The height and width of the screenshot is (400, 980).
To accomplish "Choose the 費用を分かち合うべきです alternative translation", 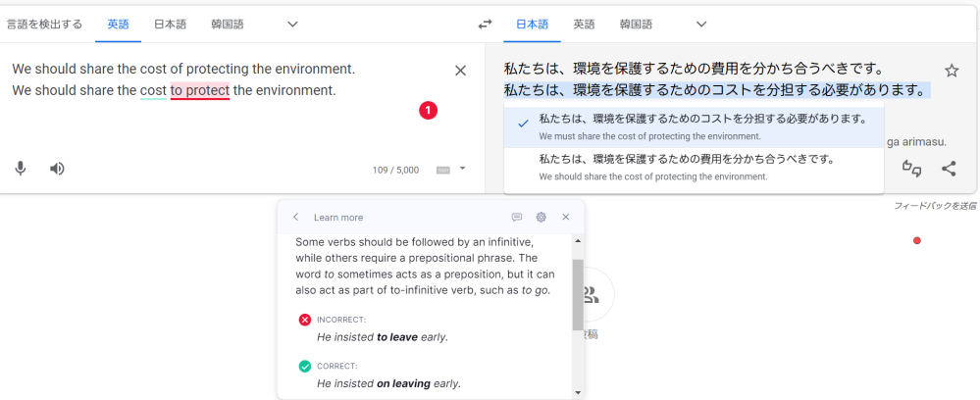I will [694, 168].
